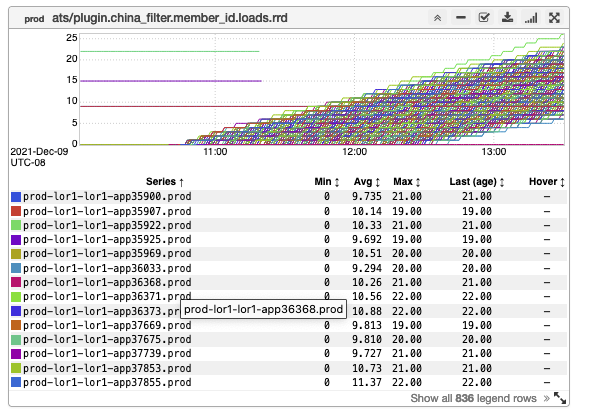604x417 pixels.
Task: Toggle series prod-lor1-lor1-app35907.prod
Action: [x=106, y=211]
